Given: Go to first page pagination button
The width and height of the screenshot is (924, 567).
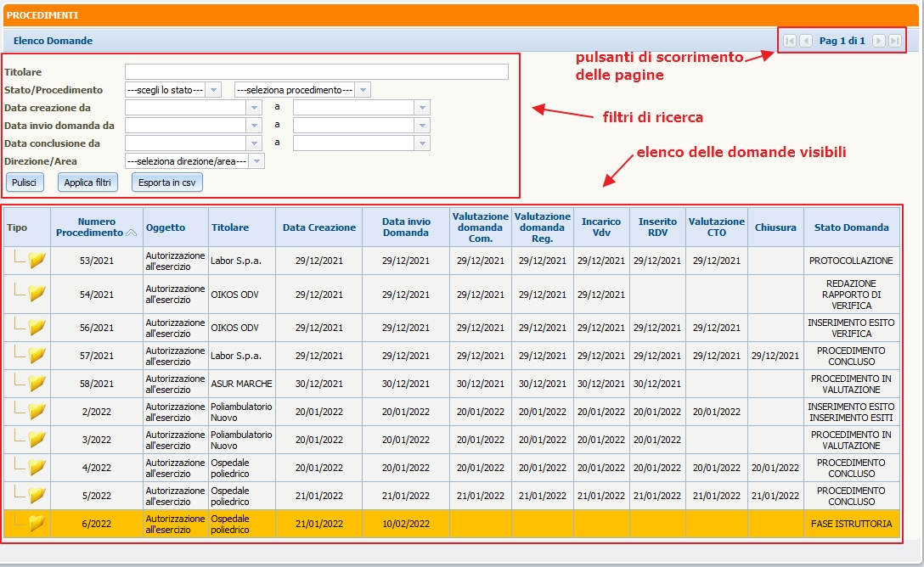Looking at the screenshot, I should [790, 41].
